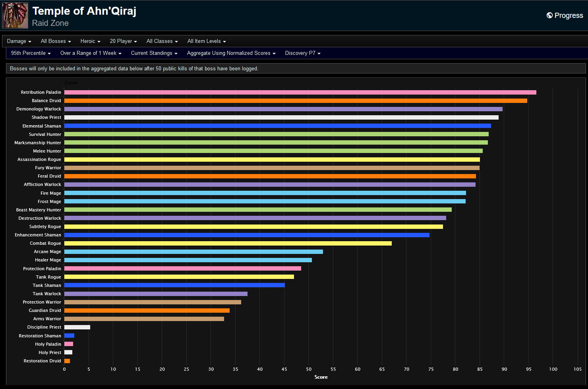Open the 20 Player size dropdown
This screenshot has height=389, width=588.
point(123,41)
